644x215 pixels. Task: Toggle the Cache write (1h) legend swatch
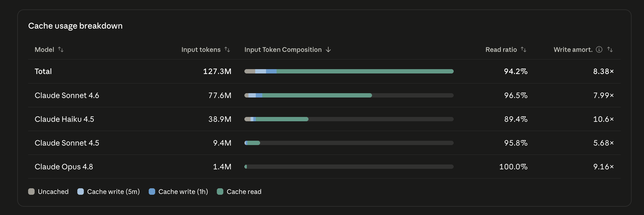tap(152, 192)
